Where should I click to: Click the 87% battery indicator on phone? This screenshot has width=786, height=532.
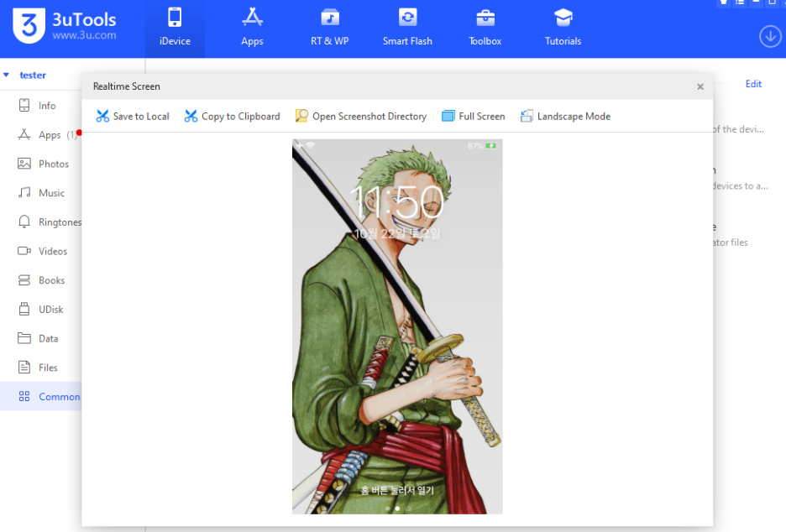point(482,146)
